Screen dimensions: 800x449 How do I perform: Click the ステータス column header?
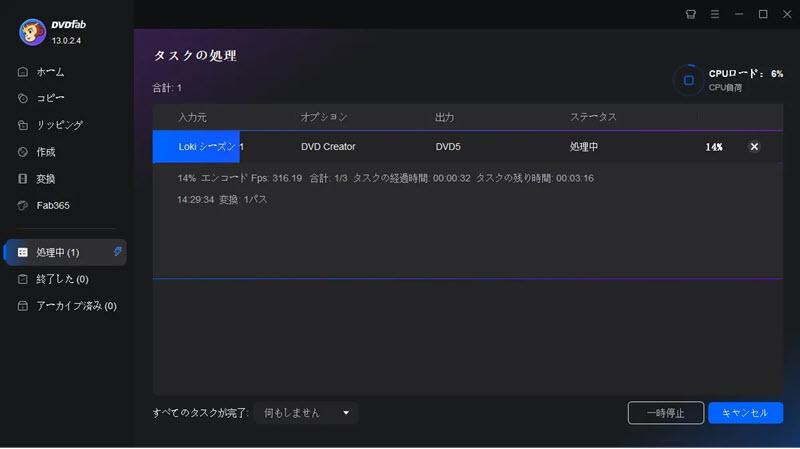pos(593,117)
